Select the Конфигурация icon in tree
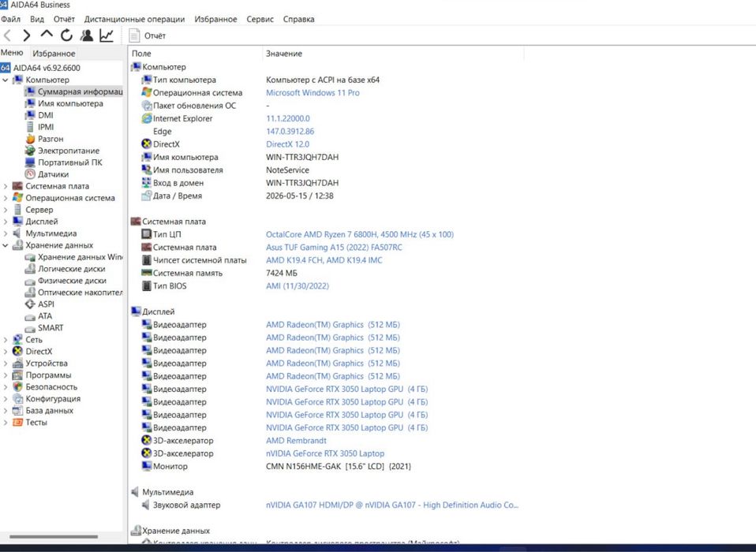 [x=17, y=399]
